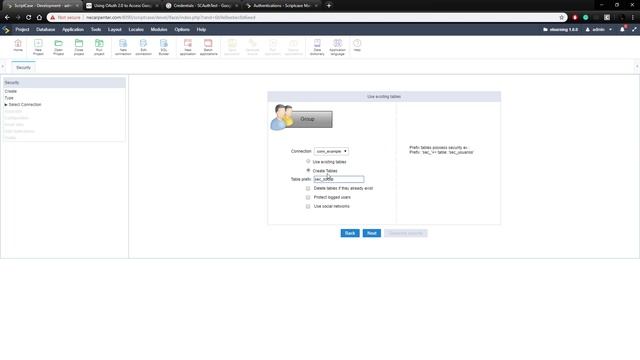Click the Close project toolbar icon
Image resolution: width=640 pixels, height=360 pixels.
point(79,47)
